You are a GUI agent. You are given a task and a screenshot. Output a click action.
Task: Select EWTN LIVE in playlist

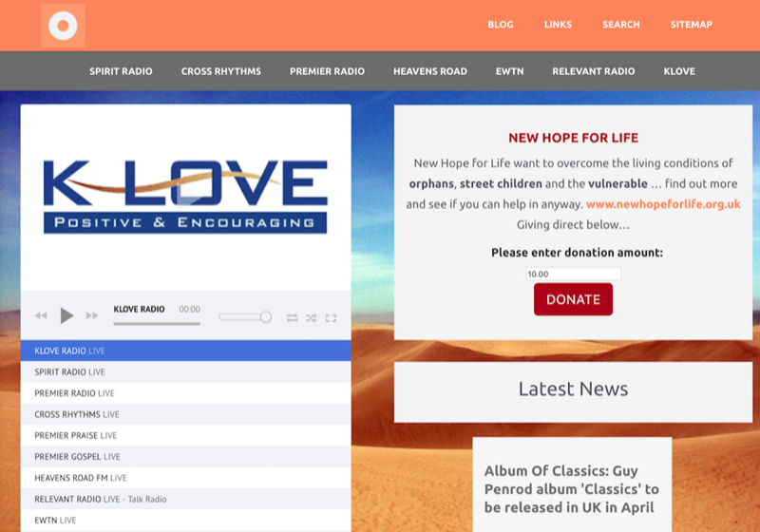tap(185, 521)
